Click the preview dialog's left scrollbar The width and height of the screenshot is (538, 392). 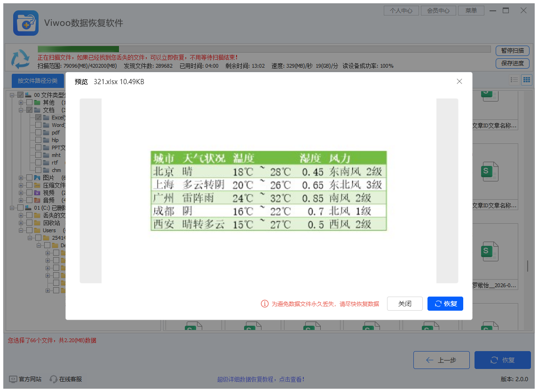coord(91,190)
